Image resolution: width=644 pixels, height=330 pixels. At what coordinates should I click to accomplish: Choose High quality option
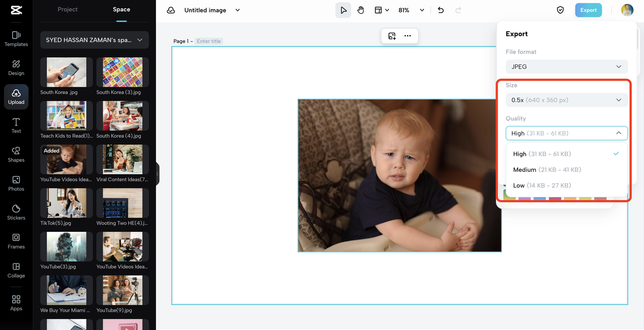[567, 154]
